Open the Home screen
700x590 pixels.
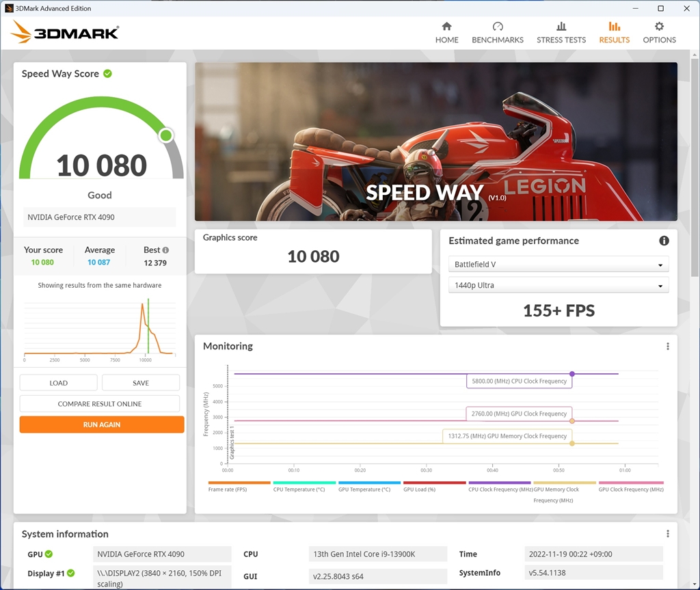click(446, 32)
